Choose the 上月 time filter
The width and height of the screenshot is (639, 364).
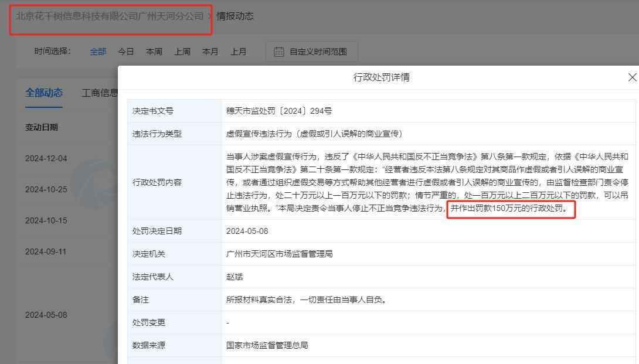pos(239,52)
